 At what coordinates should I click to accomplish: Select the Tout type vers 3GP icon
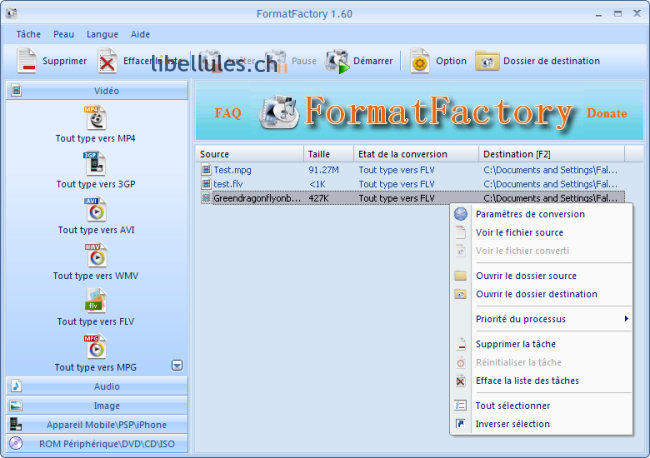(x=95, y=163)
